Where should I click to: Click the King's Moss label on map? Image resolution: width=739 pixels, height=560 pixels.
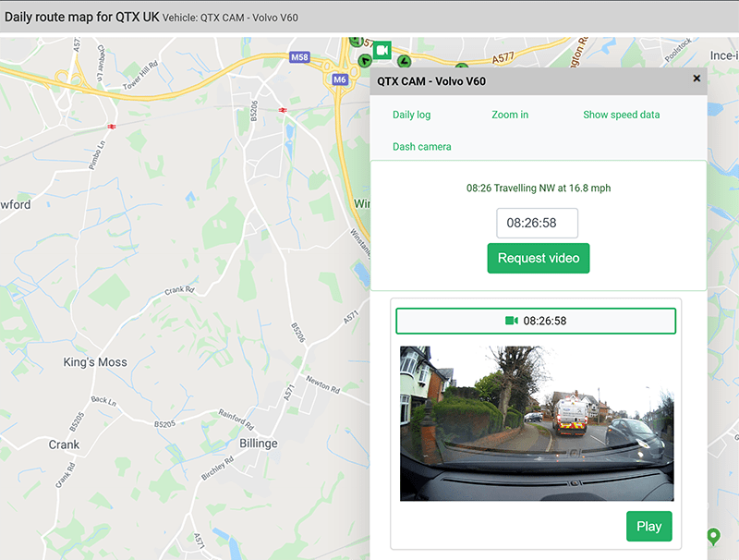pos(95,362)
